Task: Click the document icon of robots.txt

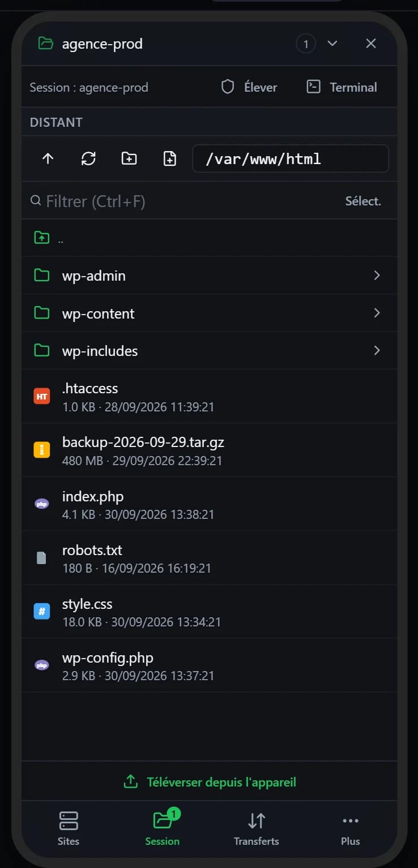Action: click(x=41, y=558)
